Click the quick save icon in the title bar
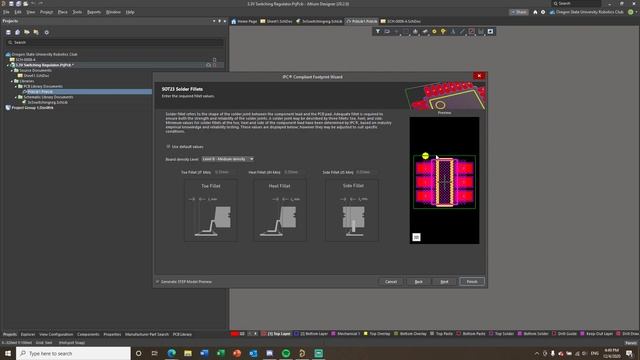640x360 pixels. tap(11, 4)
